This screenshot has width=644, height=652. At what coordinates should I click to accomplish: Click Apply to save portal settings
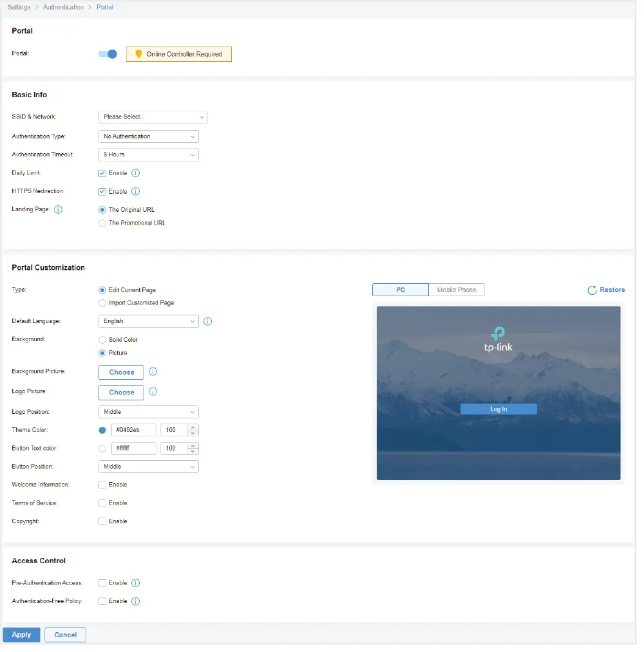point(21,635)
